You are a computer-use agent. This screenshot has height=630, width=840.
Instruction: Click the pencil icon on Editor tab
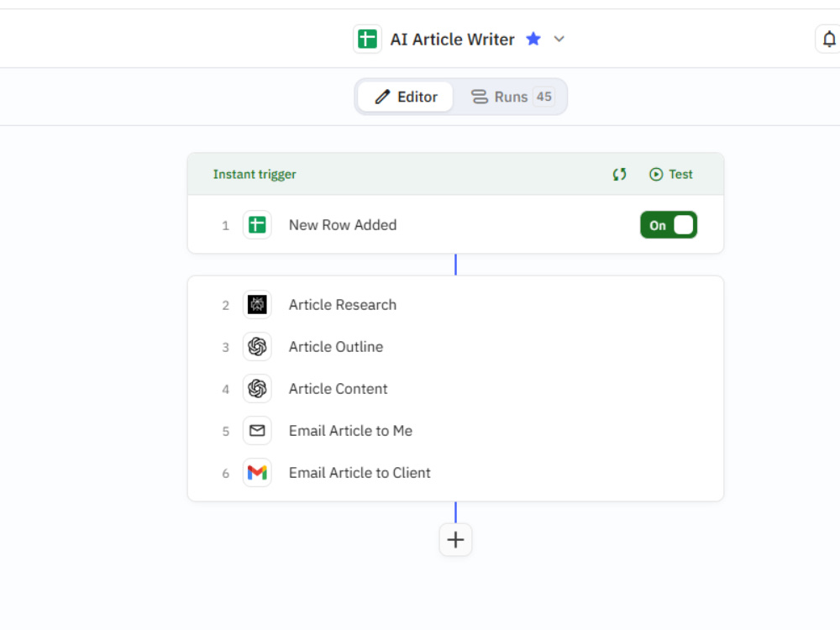[x=382, y=97]
